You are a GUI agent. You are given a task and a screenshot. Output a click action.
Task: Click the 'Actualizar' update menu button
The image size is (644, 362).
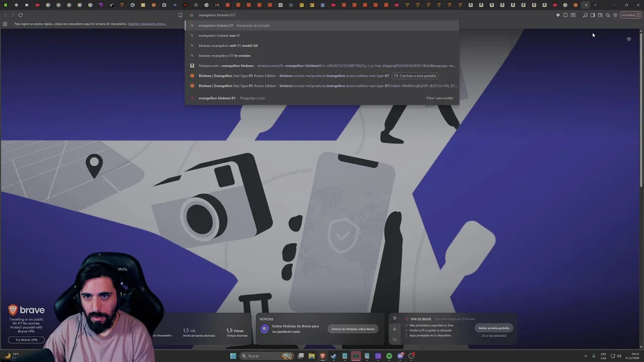[630, 15]
